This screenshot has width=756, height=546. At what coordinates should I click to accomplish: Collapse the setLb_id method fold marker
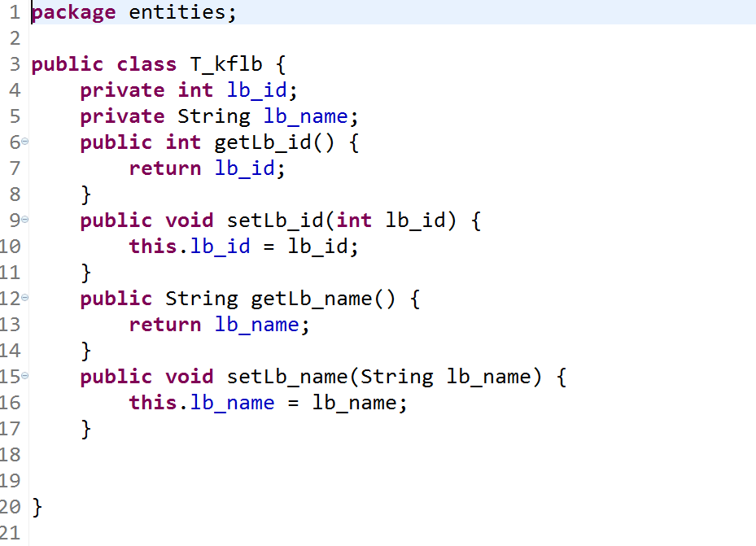[x=25, y=220]
